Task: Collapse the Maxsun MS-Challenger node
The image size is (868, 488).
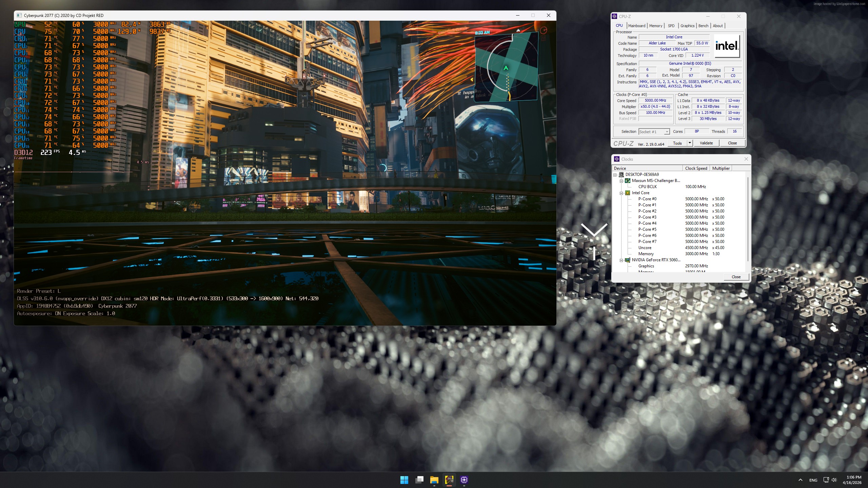Action: coord(622,181)
